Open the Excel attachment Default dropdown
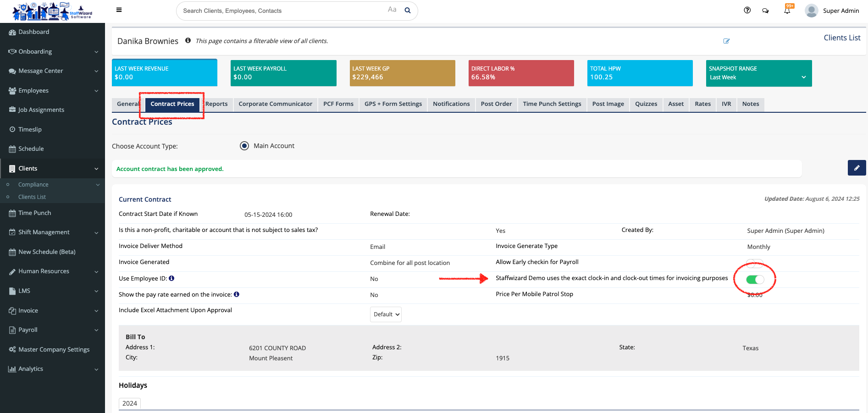Image resolution: width=868 pixels, height=413 pixels. tap(386, 314)
